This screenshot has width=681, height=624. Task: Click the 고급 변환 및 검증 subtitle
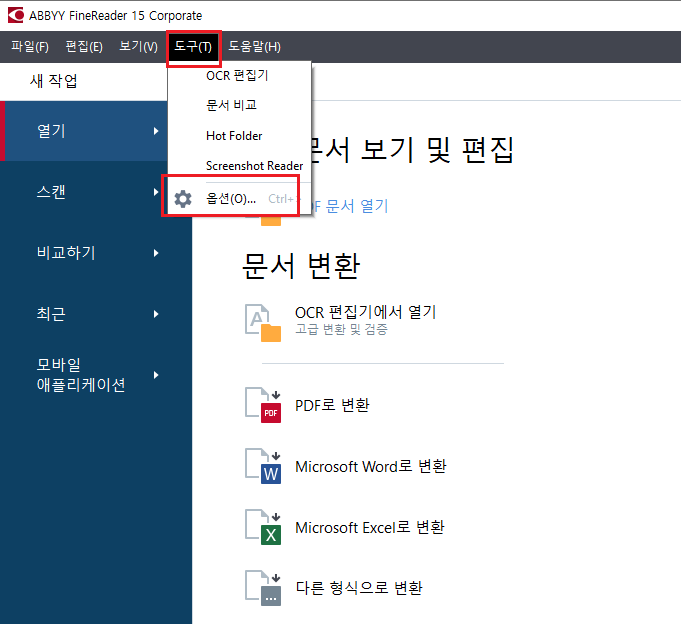pos(341,329)
